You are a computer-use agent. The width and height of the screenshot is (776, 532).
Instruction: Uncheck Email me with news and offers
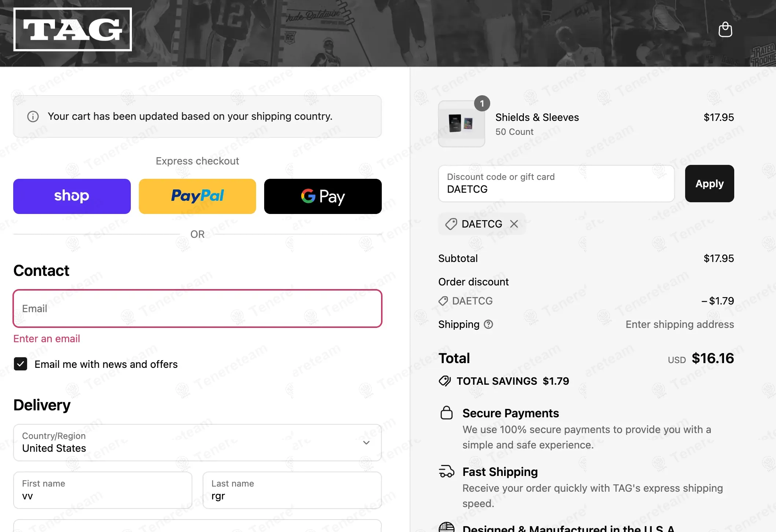click(21, 364)
